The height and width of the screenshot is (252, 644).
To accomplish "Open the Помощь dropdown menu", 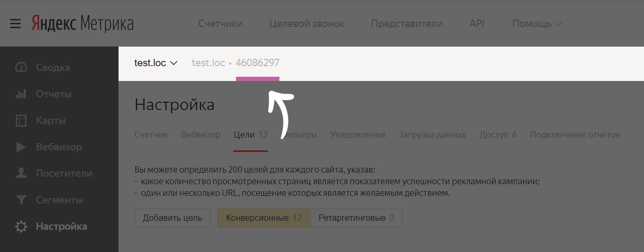I will click(x=537, y=24).
